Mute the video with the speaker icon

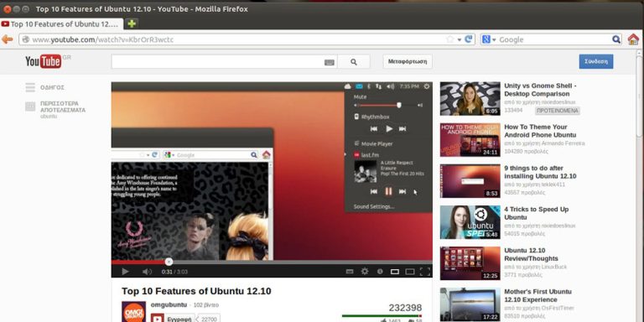click(147, 272)
